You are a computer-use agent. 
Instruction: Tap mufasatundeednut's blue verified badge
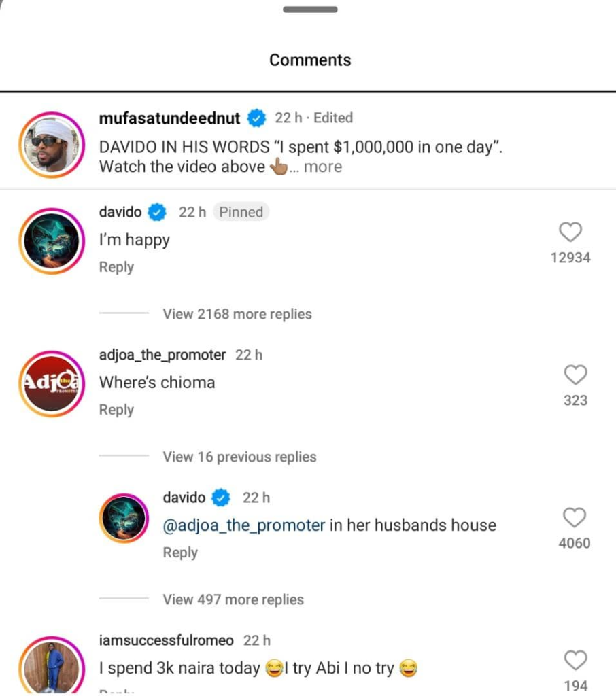[x=256, y=118]
